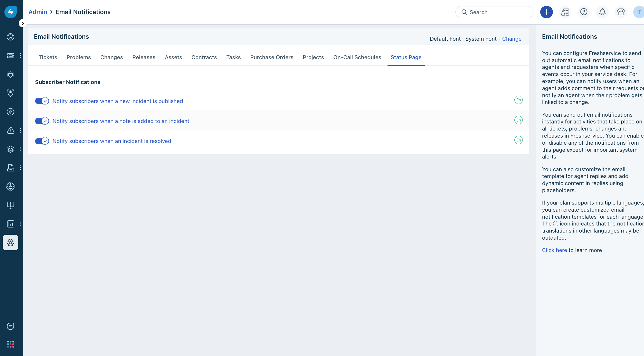The width and height of the screenshot is (644, 356).
Task: Open the knowledge base book icon
Action: click(10, 205)
